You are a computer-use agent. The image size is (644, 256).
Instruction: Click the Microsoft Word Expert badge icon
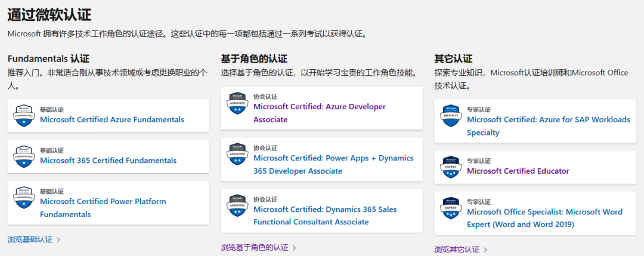tap(451, 208)
